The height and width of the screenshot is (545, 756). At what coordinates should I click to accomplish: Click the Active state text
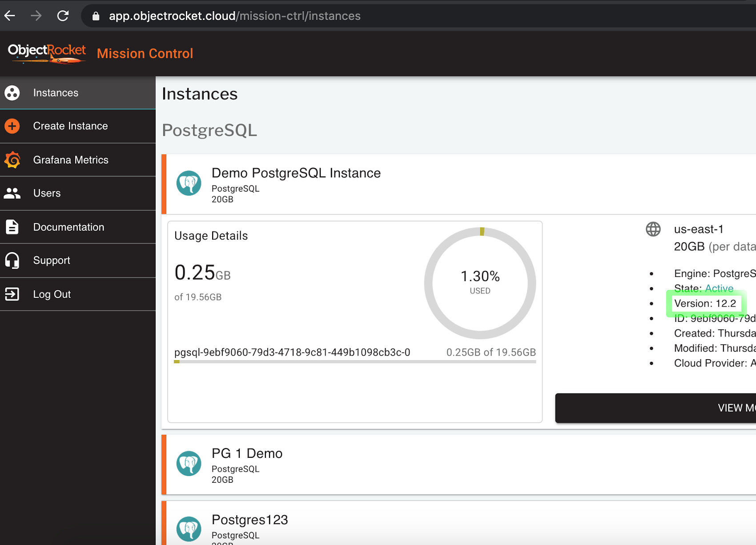[x=719, y=289]
